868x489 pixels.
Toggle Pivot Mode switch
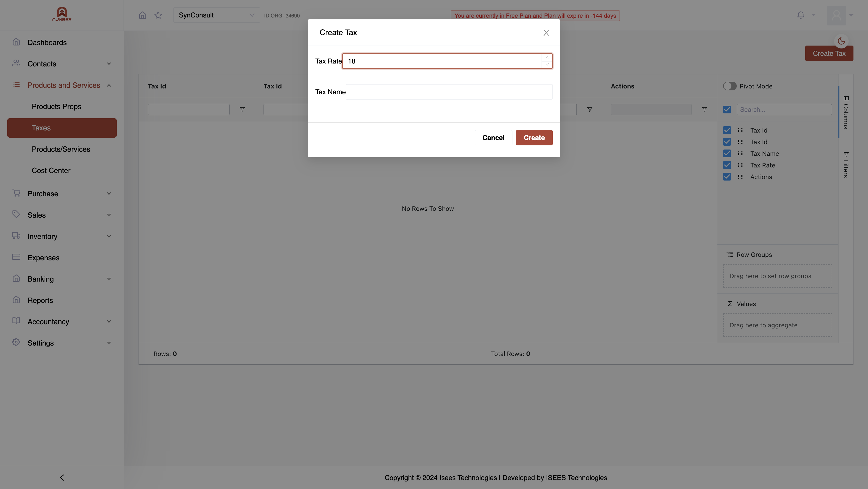[x=729, y=86]
